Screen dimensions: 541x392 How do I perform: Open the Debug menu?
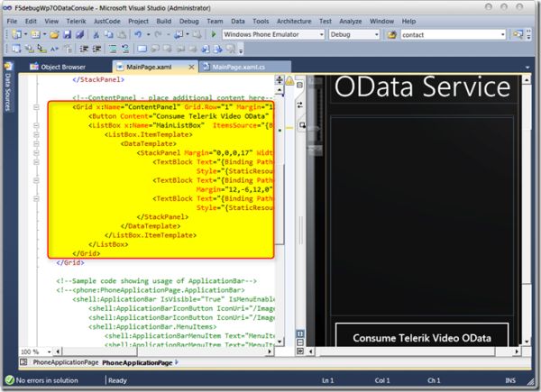[x=189, y=21]
